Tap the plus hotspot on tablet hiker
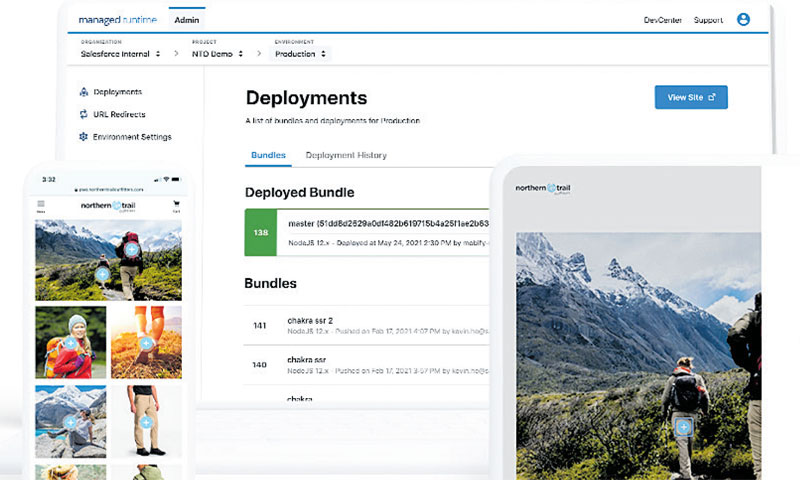The width and height of the screenshot is (800, 480). [683, 427]
